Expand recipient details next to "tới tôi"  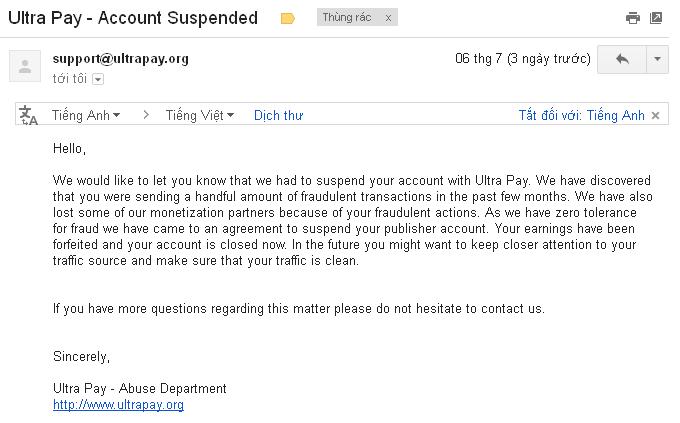(x=98, y=79)
